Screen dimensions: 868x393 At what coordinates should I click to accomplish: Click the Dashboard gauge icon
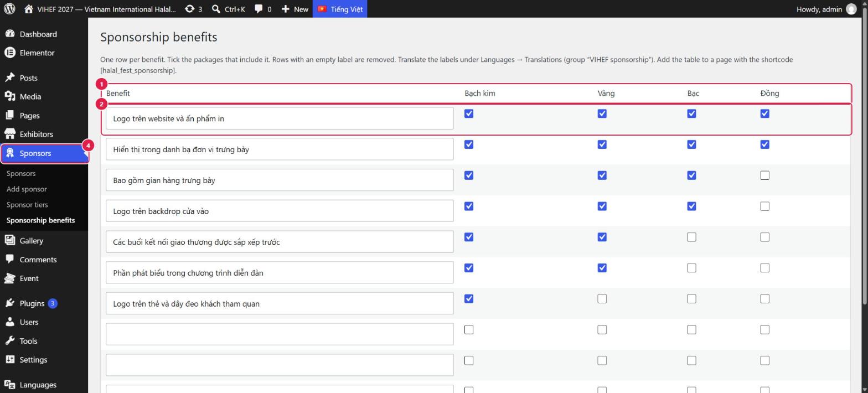pos(9,34)
